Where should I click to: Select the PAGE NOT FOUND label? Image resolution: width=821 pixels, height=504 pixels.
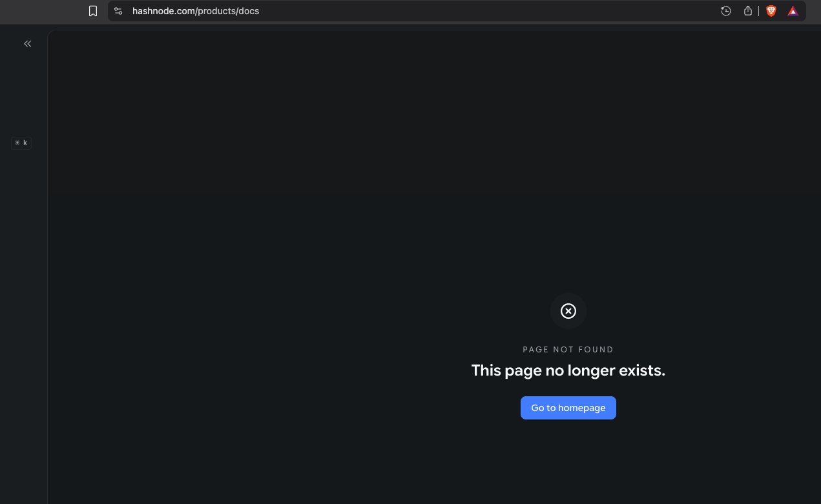pos(568,350)
